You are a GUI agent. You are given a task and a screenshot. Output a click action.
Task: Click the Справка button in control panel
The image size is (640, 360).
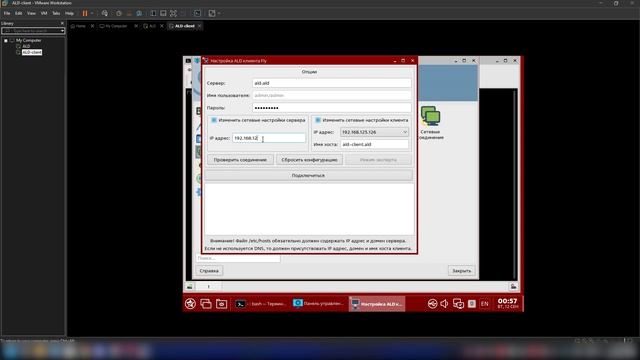click(209, 271)
